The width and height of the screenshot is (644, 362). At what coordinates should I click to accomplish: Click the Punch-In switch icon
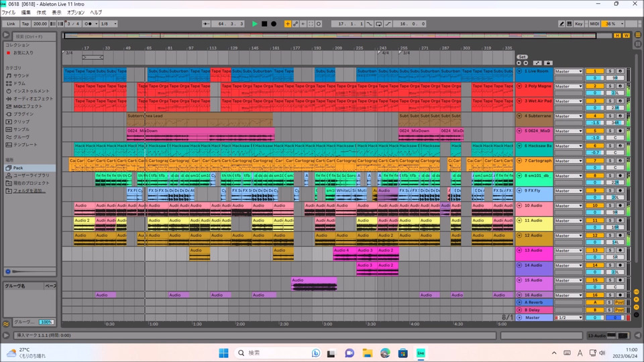[370, 24]
